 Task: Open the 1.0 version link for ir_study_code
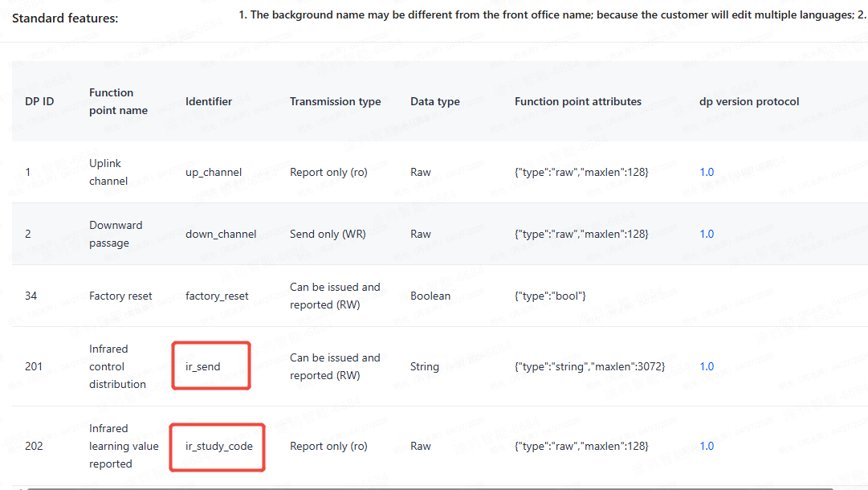[707, 446]
